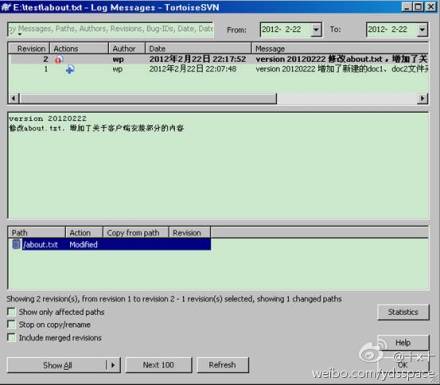This screenshot has height=385, width=440.
Task: Sort the log by the Revision column header
Action: click(29, 49)
